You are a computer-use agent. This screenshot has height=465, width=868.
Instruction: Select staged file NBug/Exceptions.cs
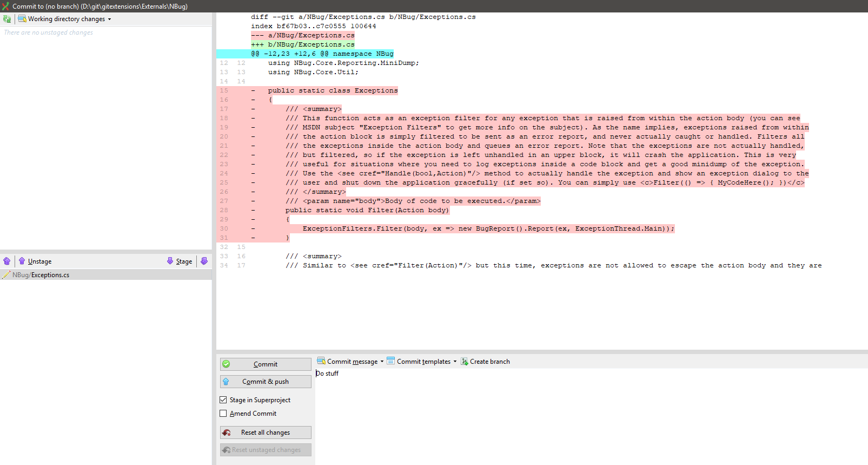click(x=106, y=275)
